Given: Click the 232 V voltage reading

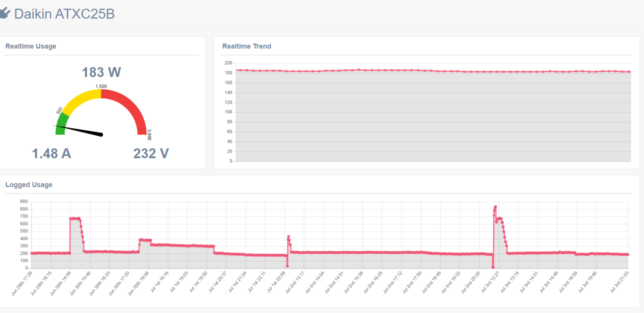Looking at the screenshot, I should coord(151,154).
